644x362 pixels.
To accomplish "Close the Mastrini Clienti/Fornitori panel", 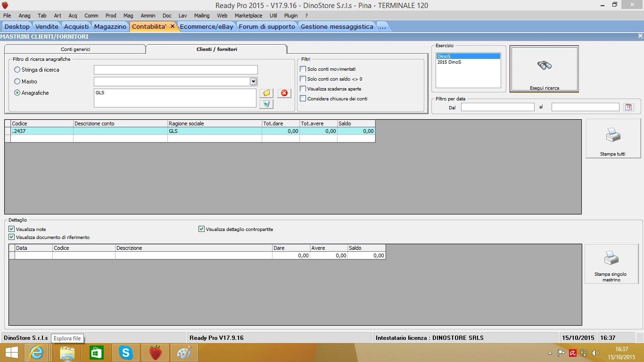I will [x=640, y=36].
